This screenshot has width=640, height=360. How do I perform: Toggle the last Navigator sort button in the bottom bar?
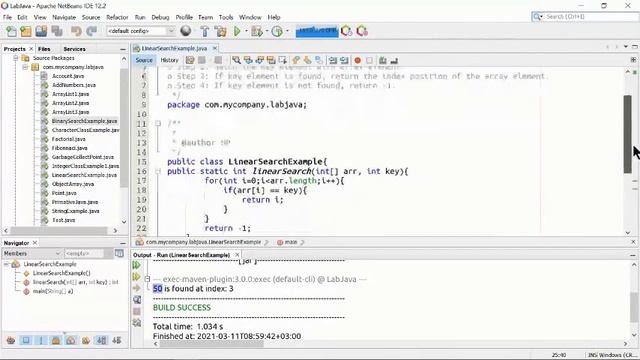[117, 340]
